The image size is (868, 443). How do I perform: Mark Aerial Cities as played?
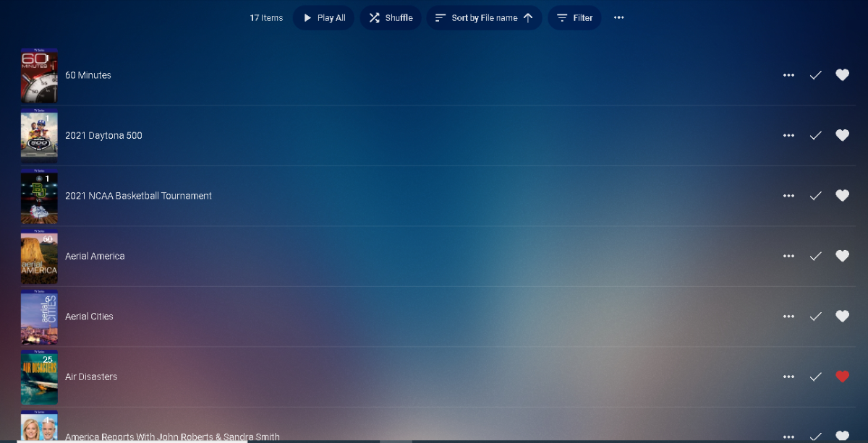click(815, 317)
